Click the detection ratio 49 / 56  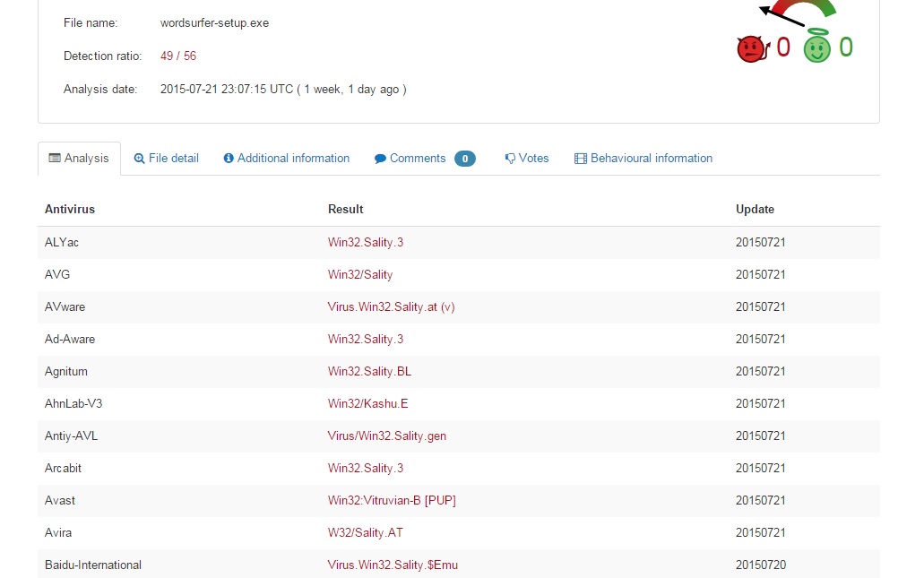coord(178,56)
